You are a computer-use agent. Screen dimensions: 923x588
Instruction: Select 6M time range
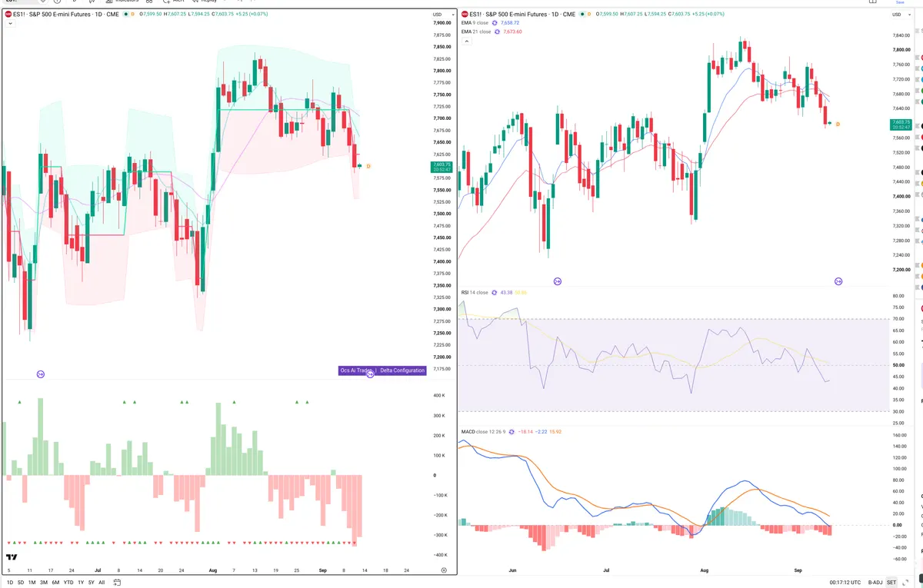(x=55, y=583)
